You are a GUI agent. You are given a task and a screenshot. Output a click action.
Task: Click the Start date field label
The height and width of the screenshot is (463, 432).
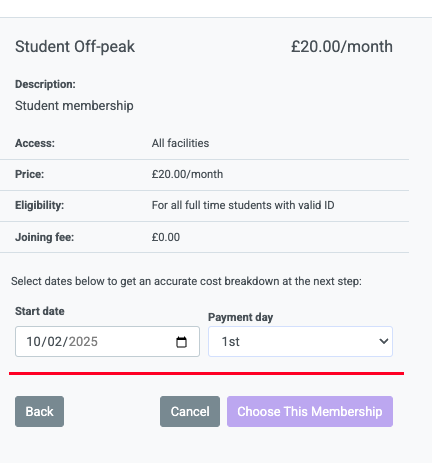pos(40,311)
